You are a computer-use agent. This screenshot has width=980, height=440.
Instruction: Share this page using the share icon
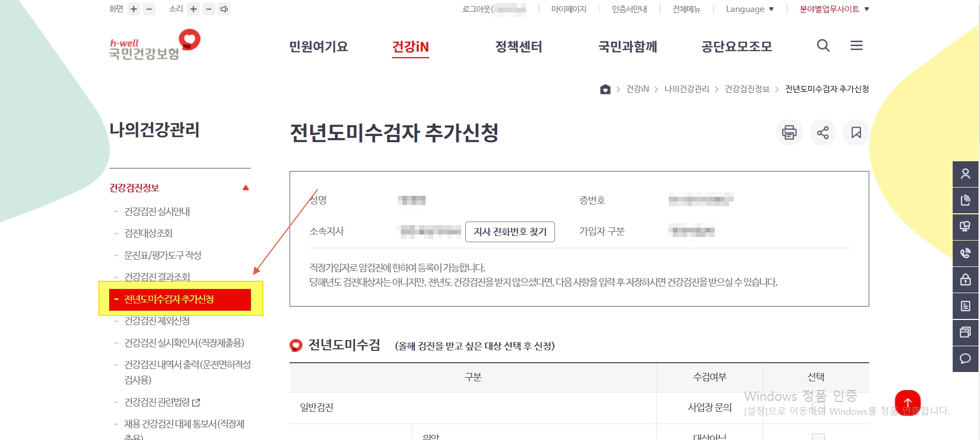[x=823, y=132]
